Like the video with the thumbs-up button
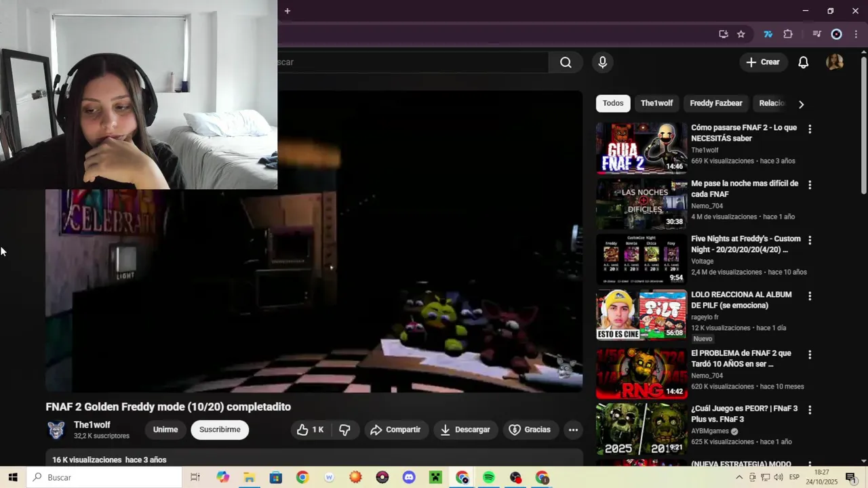868x488 pixels. [311, 430]
